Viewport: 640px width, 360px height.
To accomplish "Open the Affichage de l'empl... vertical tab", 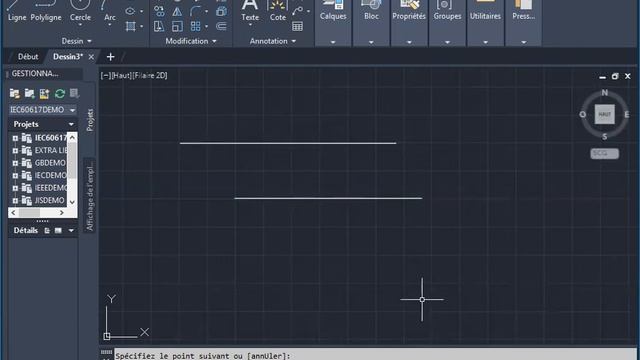I will (90, 195).
